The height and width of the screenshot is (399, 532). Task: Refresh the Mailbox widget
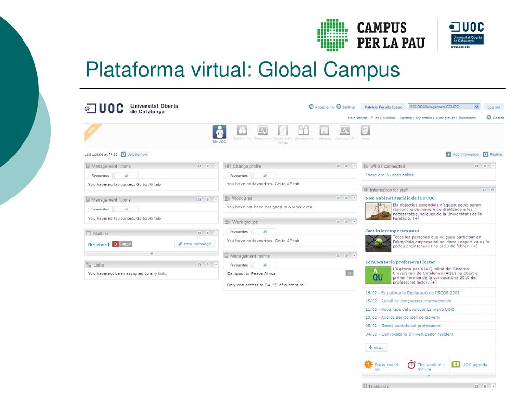click(x=199, y=233)
